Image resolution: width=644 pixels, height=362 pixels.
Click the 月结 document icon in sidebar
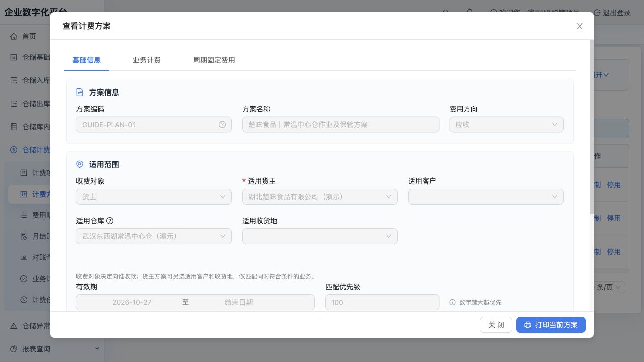[24, 236]
